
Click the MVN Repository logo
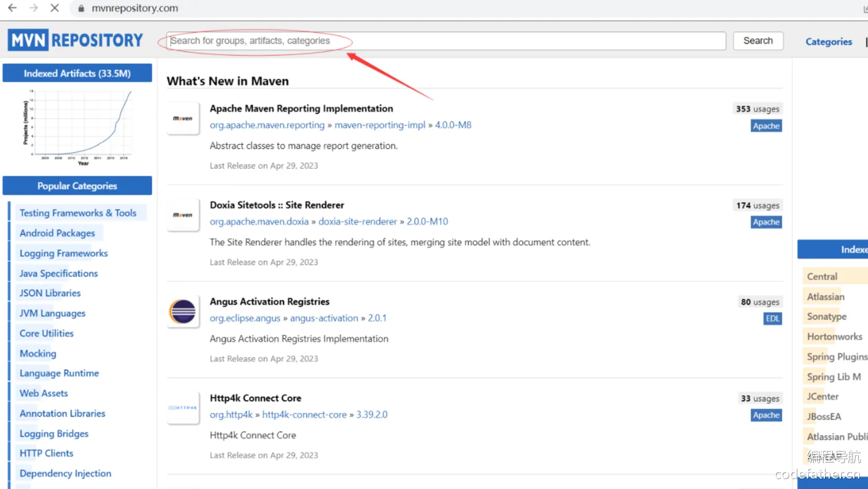click(76, 41)
